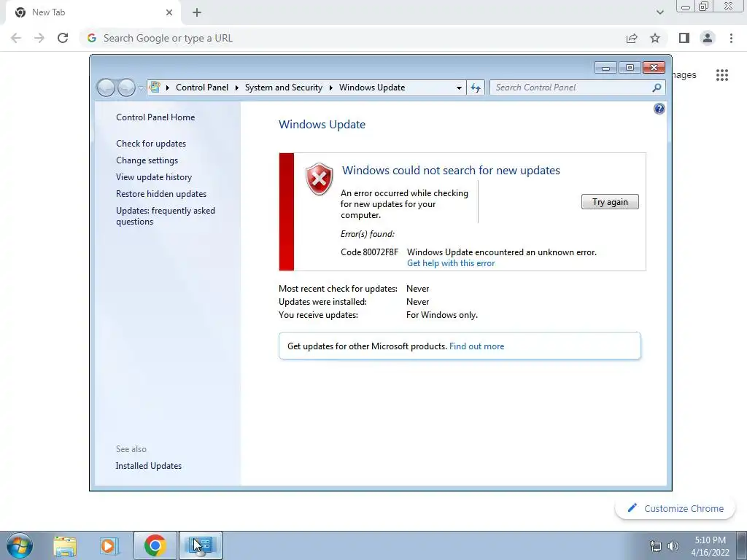
Task: Launch Windows Media Player from taskbar
Action: pyautogui.click(x=109, y=546)
